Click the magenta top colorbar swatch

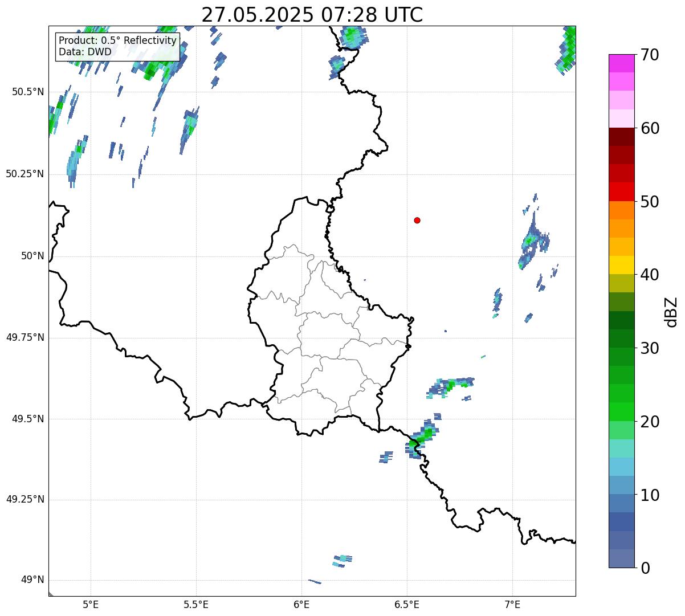621,63
